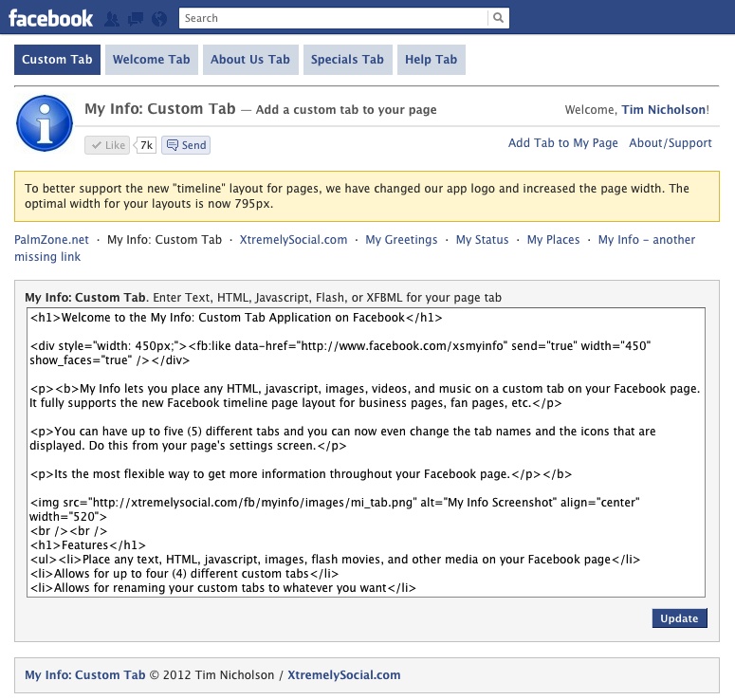Go to the Specials Tab
The height and width of the screenshot is (700, 735).
(347, 60)
